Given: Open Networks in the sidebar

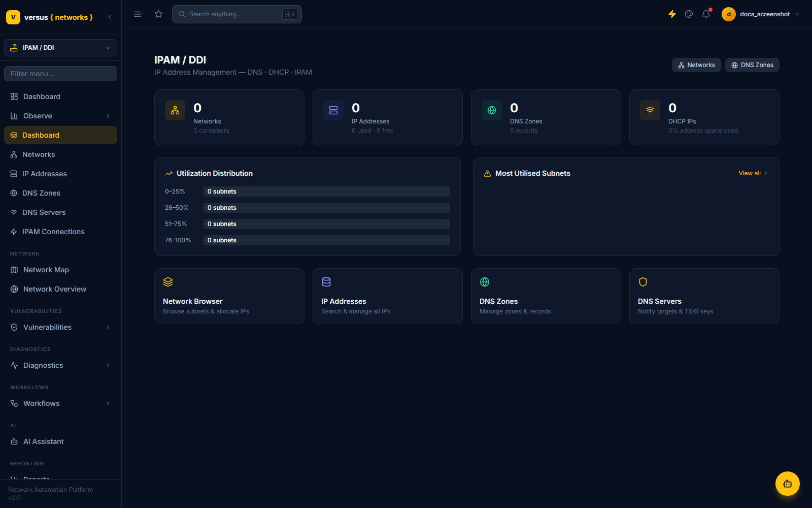Looking at the screenshot, I should click(60, 154).
